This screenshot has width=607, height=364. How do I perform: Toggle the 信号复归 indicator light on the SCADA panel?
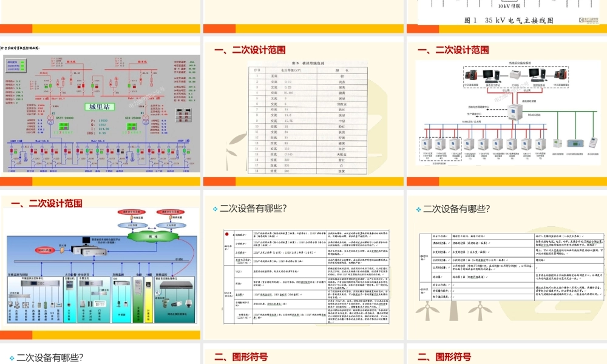click(x=22, y=62)
